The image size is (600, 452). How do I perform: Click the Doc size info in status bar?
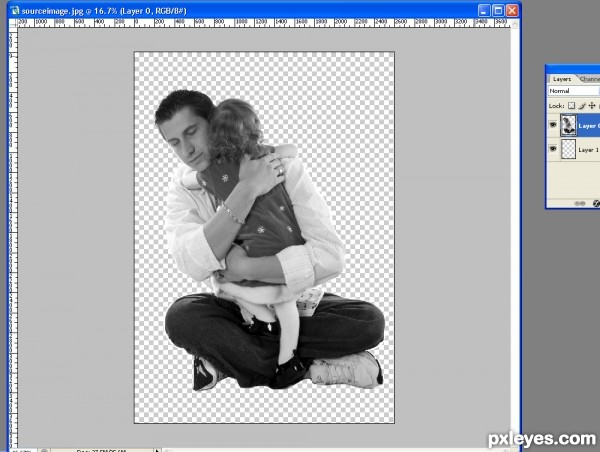coord(101,450)
